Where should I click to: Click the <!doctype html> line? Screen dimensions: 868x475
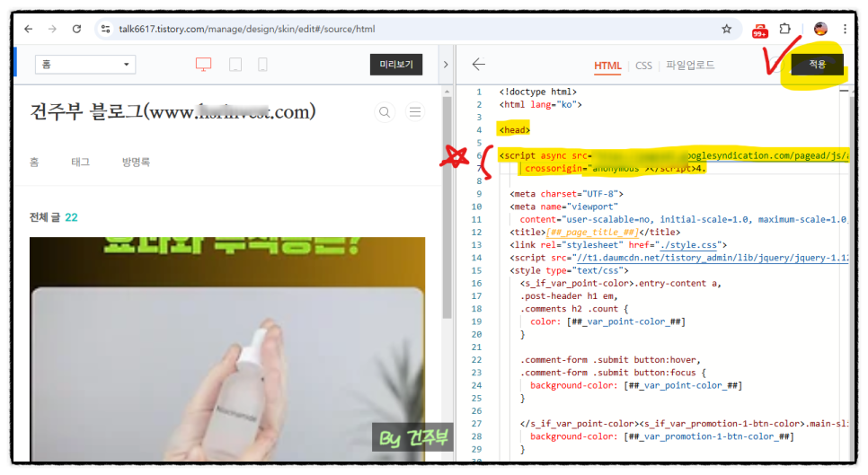(x=537, y=92)
